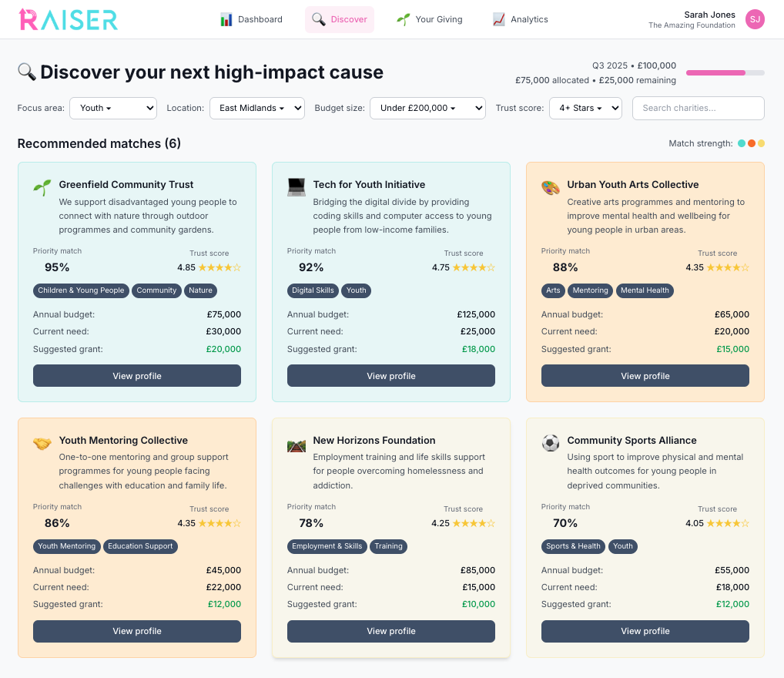The height and width of the screenshot is (678, 784).
Task: Click the Sarah Jones user name
Action: coord(709,15)
